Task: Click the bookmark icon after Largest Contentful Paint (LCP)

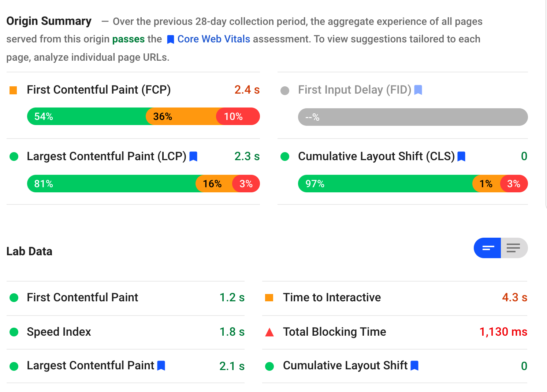Action: (193, 157)
